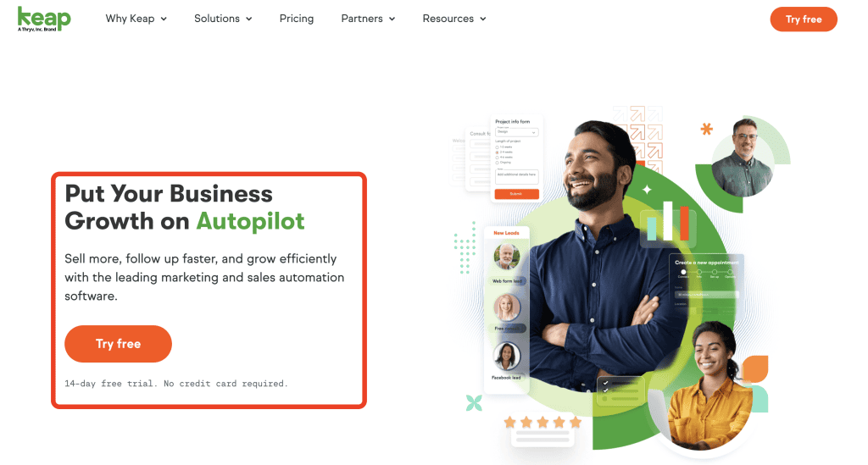Select the Web form lead avatar

(507, 257)
